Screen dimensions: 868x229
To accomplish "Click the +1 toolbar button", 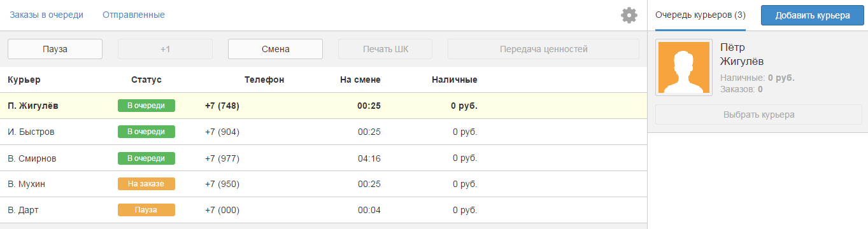I will point(165,49).
